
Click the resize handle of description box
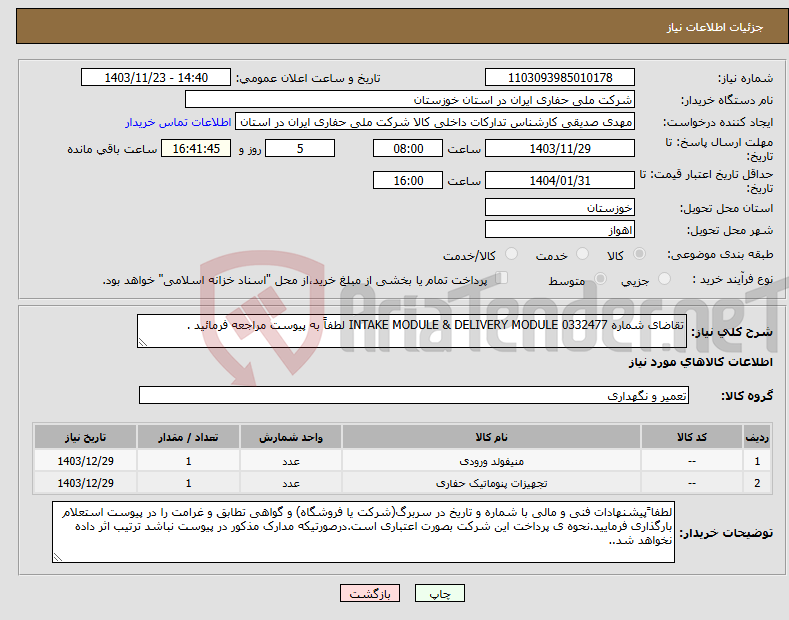142,343
